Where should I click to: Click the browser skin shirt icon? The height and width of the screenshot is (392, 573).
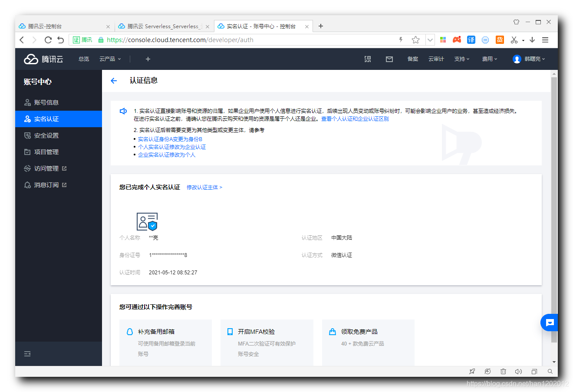tap(516, 22)
